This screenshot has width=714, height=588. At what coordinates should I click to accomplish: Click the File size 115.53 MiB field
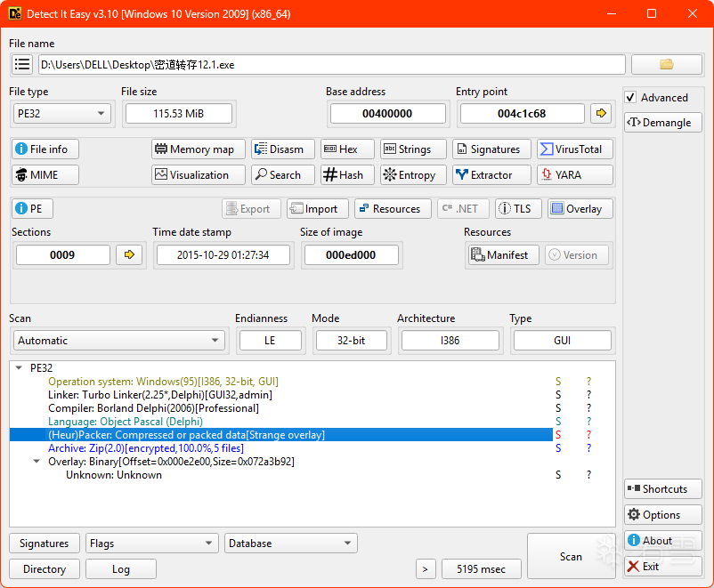pos(179,113)
